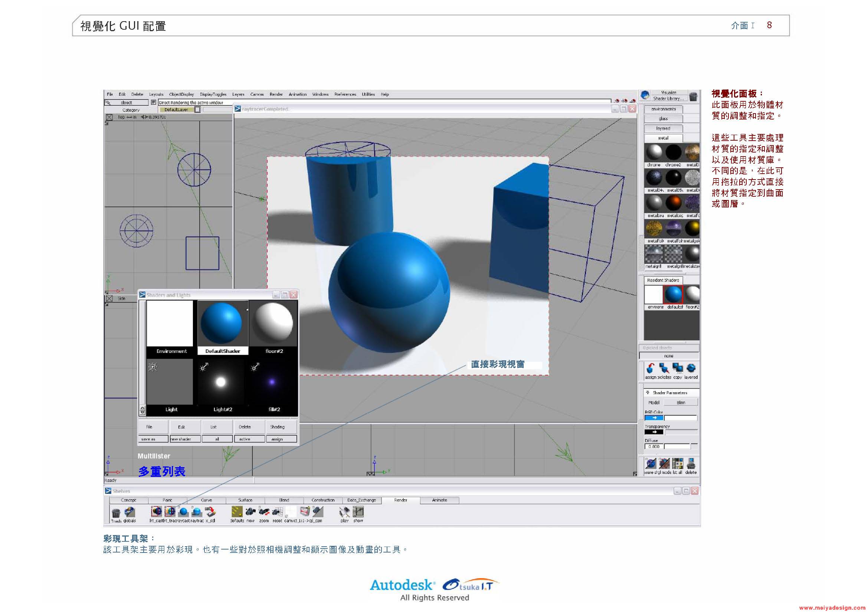Image resolution: width=868 pixels, height=613 pixels.
Task: Click the globals icon in the Render shelf
Action: [130, 512]
